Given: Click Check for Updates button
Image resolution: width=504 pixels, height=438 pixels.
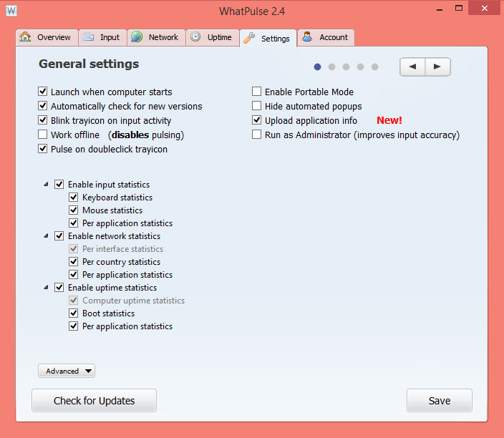Looking at the screenshot, I should pos(94,400).
